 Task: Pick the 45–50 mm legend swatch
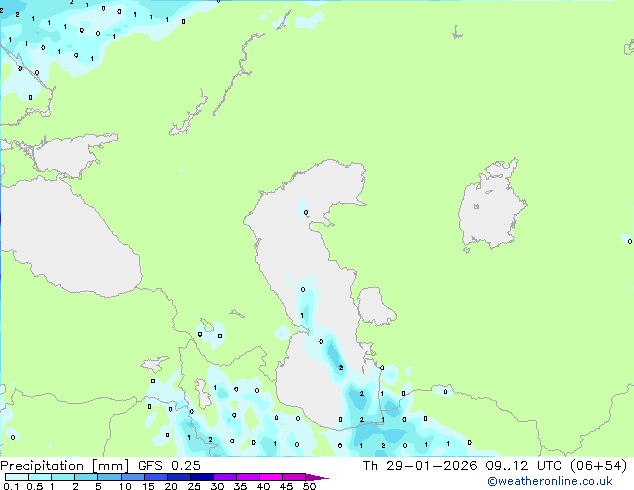(x=294, y=477)
